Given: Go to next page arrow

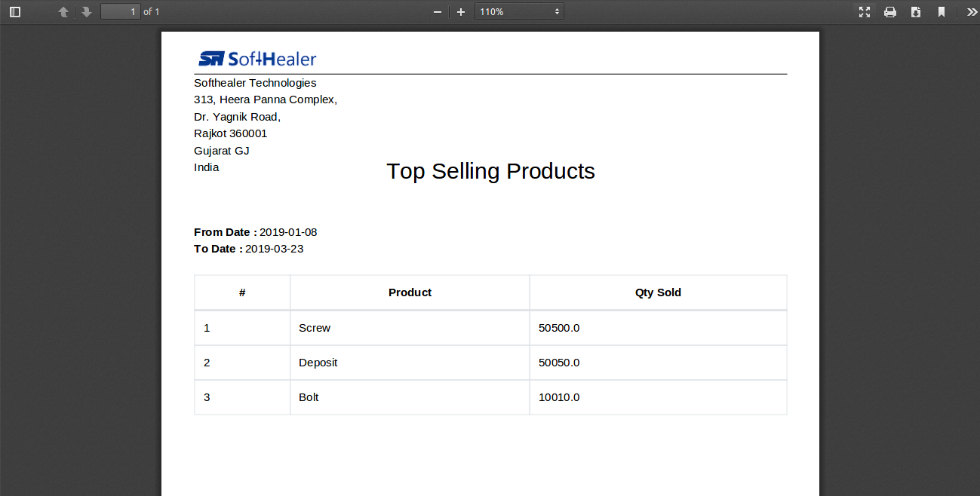Looking at the screenshot, I should (x=87, y=12).
